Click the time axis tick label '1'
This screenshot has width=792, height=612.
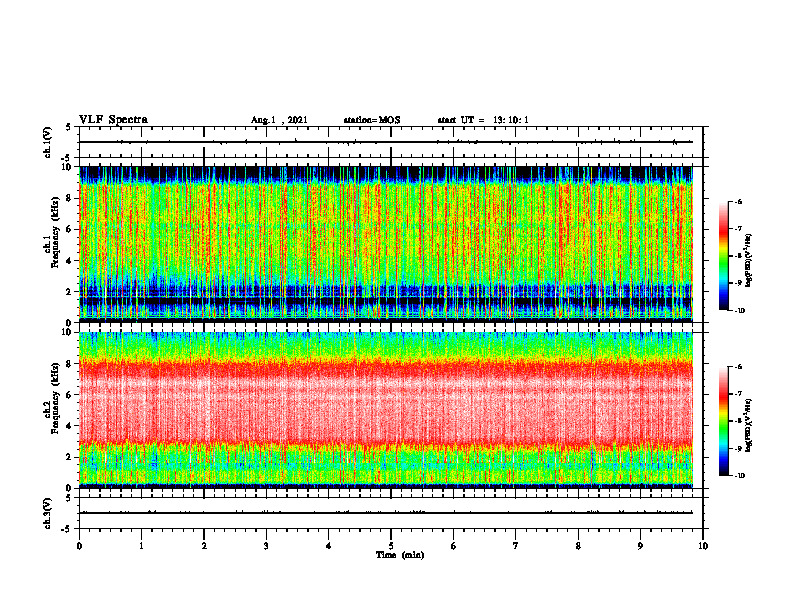pyautogui.click(x=141, y=546)
